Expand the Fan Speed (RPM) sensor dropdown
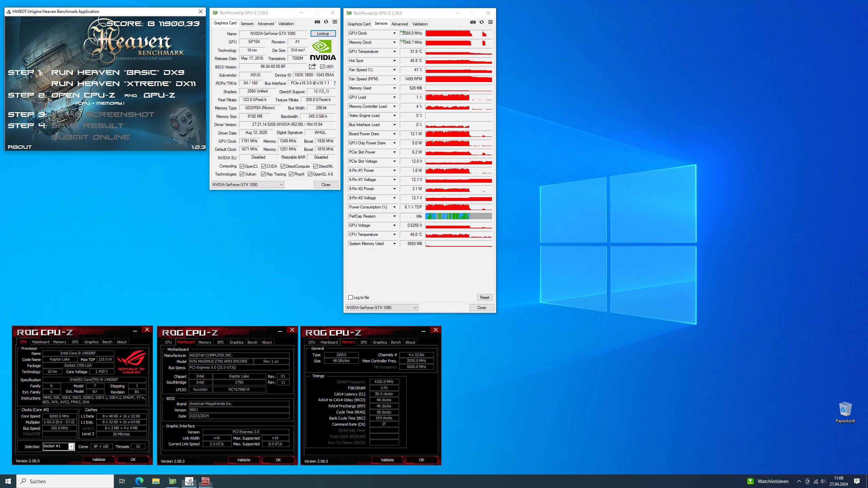 pos(394,79)
